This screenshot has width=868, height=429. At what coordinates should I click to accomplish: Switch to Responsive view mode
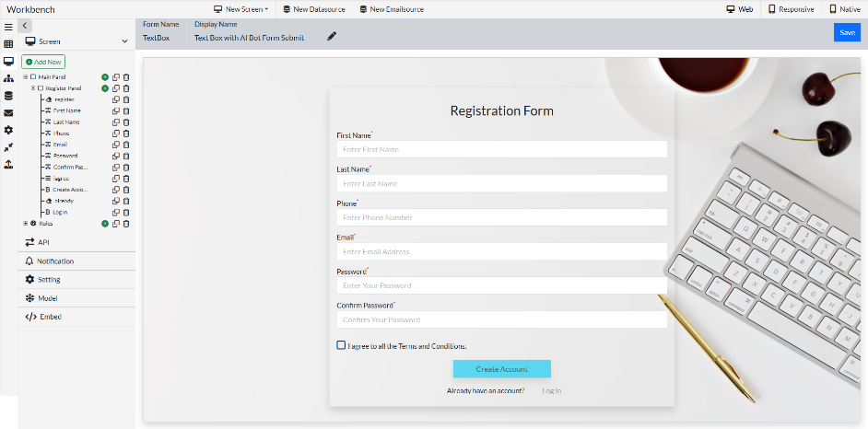pyautogui.click(x=792, y=9)
